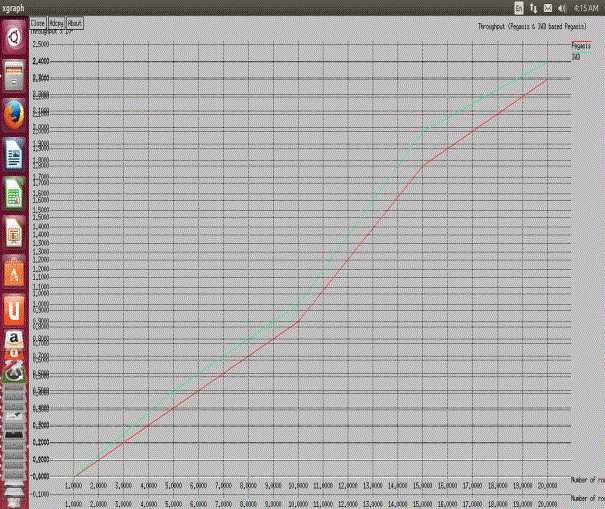This screenshot has width=605, height=509.
Task: Click the Pegasis legend entry
Action: 580,46
